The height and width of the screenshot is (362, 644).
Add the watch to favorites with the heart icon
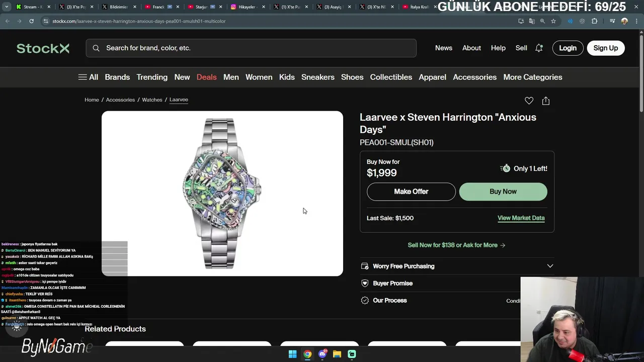click(x=529, y=101)
